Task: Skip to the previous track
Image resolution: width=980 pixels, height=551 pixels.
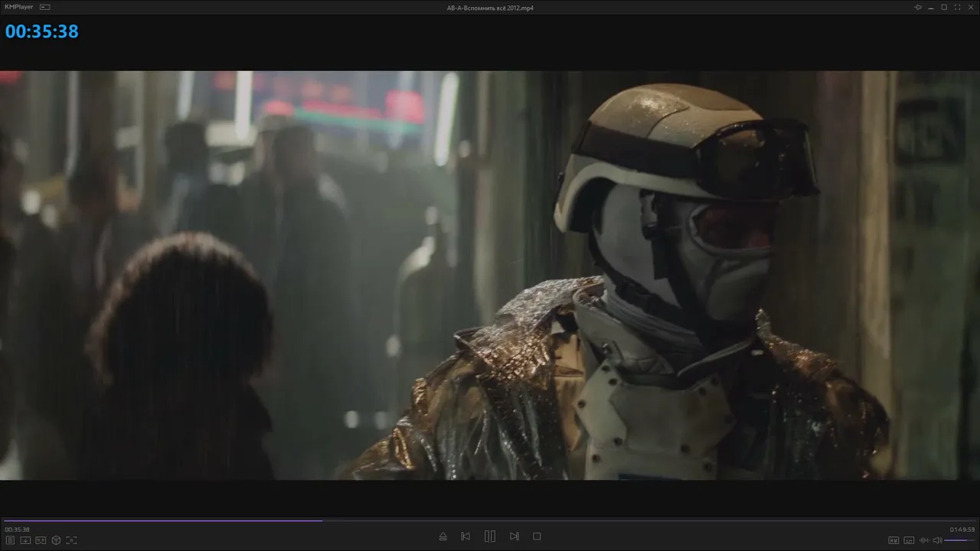Action: click(465, 536)
